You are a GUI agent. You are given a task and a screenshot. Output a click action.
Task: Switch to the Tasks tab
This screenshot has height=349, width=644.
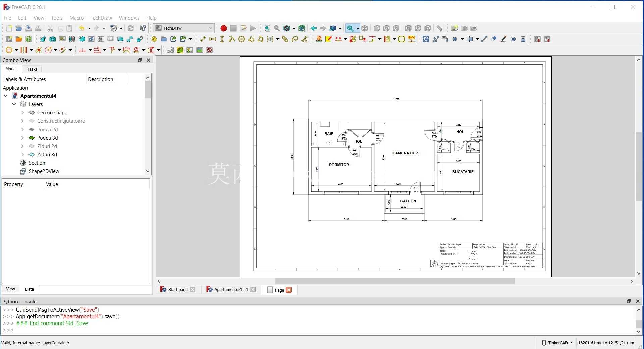click(x=32, y=69)
